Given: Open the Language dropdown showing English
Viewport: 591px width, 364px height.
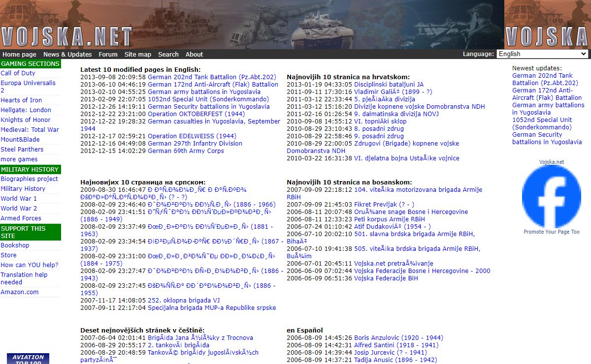Looking at the screenshot, I should pos(542,54).
